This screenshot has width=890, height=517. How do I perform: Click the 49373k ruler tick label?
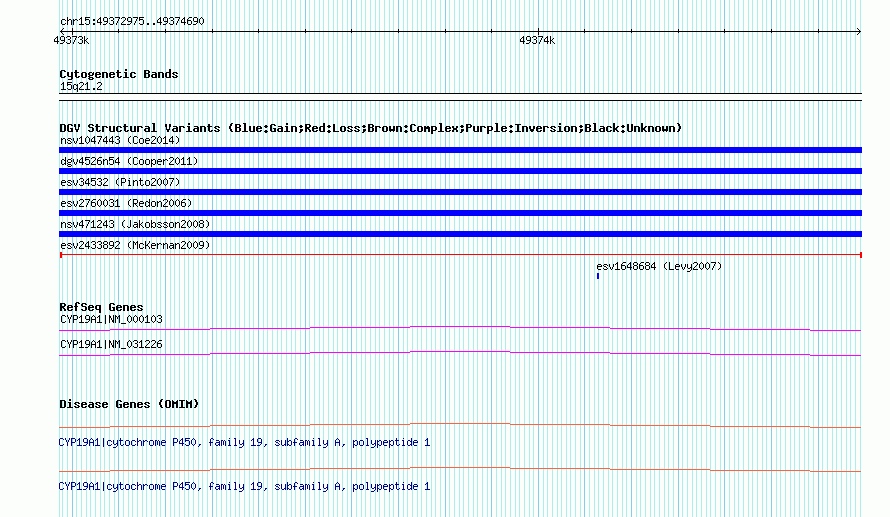[71, 40]
